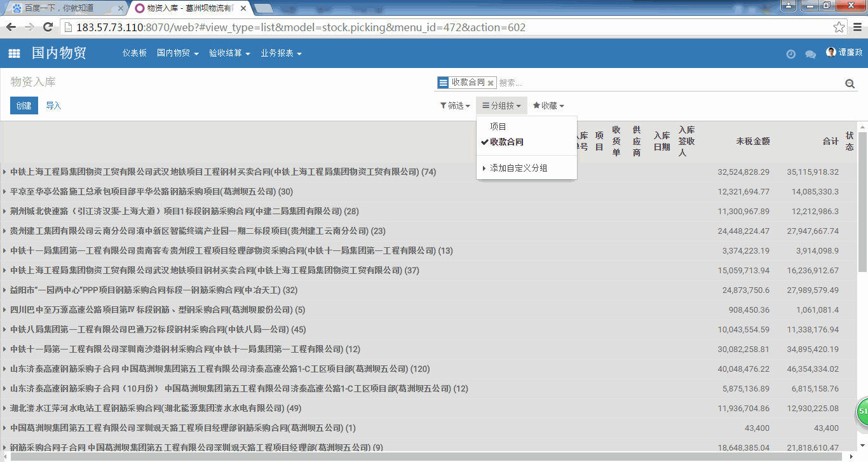Click in the 搜索 search input field

667,83
